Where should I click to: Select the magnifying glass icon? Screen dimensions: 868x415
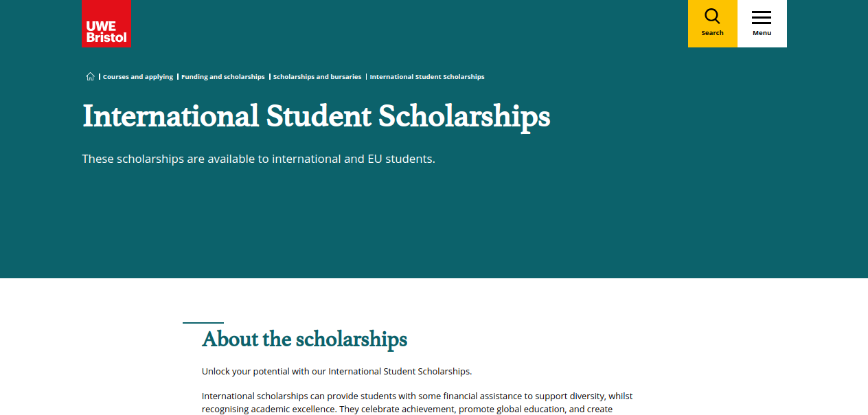(x=712, y=15)
